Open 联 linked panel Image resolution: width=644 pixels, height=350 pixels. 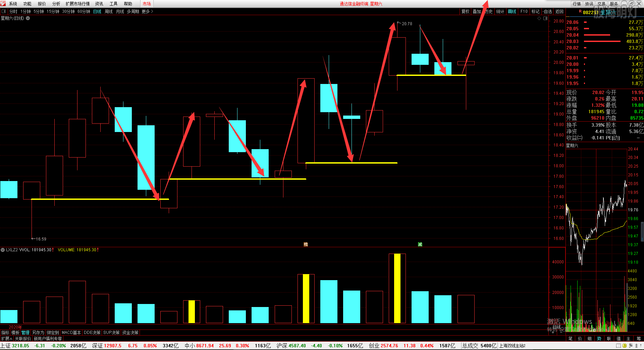pyautogui.click(x=609, y=339)
